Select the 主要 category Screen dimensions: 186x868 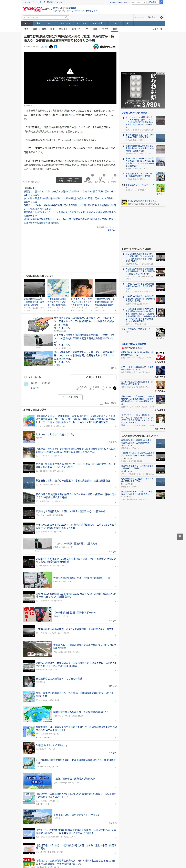click(26, 29)
